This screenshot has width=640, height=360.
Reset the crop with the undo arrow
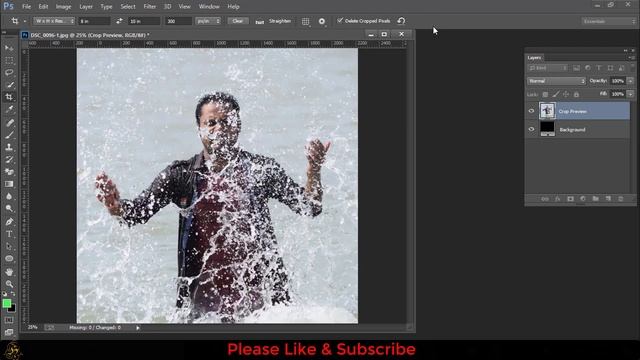point(401,21)
